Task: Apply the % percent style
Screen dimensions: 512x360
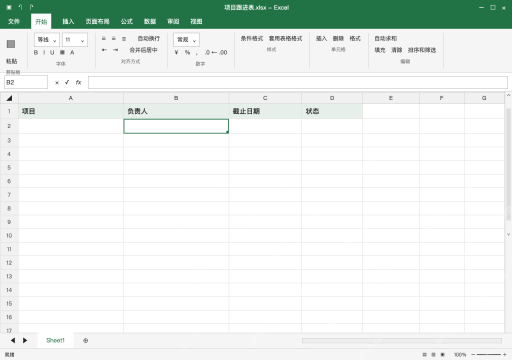Action: (187, 52)
